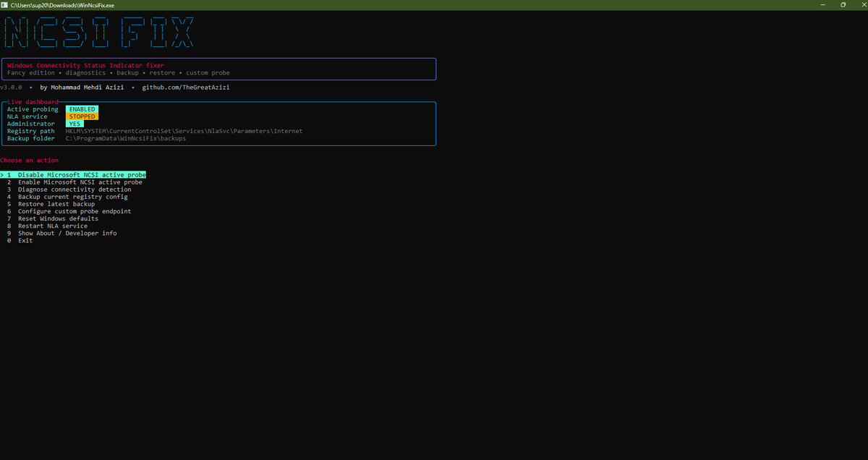Click the YES badge next to Administrator
Screen dimensions: 868x460
tap(75, 124)
